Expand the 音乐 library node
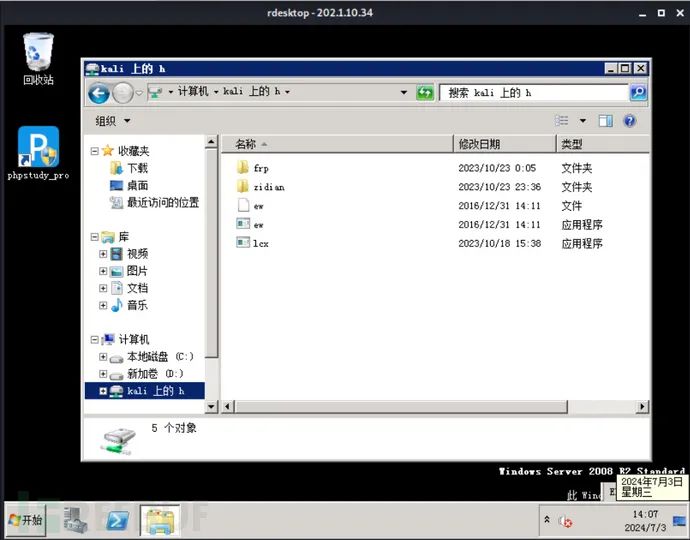This screenshot has height=540, width=690. pos(103,305)
